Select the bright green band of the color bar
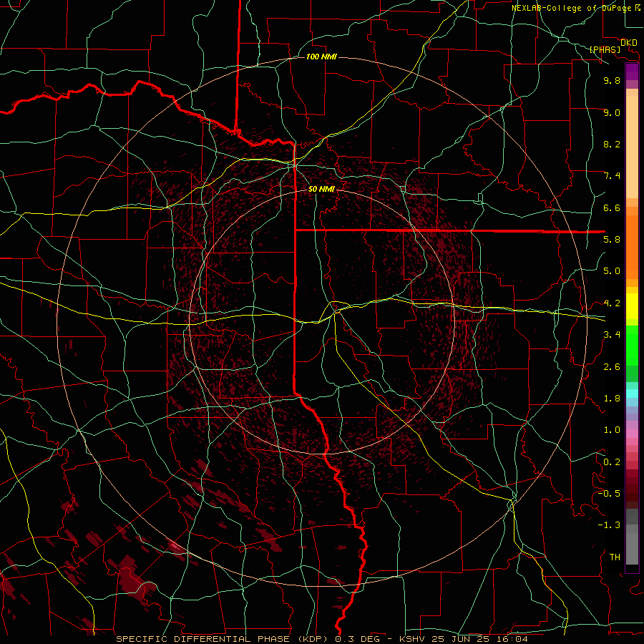644x644 pixels. (632, 345)
